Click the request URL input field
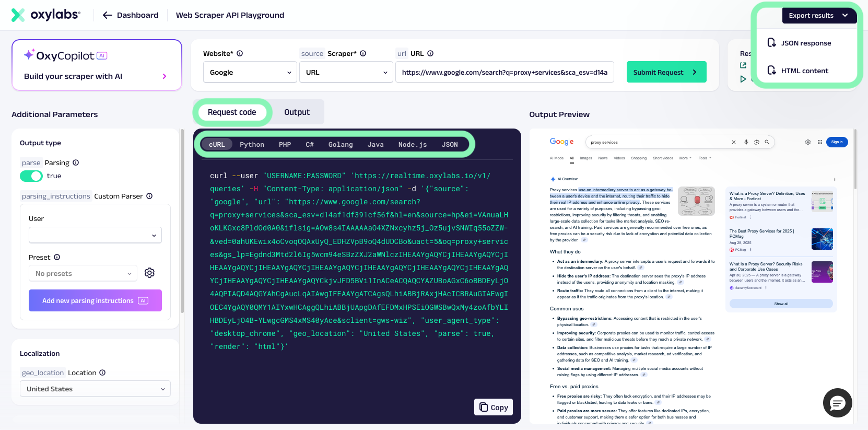 (505, 72)
